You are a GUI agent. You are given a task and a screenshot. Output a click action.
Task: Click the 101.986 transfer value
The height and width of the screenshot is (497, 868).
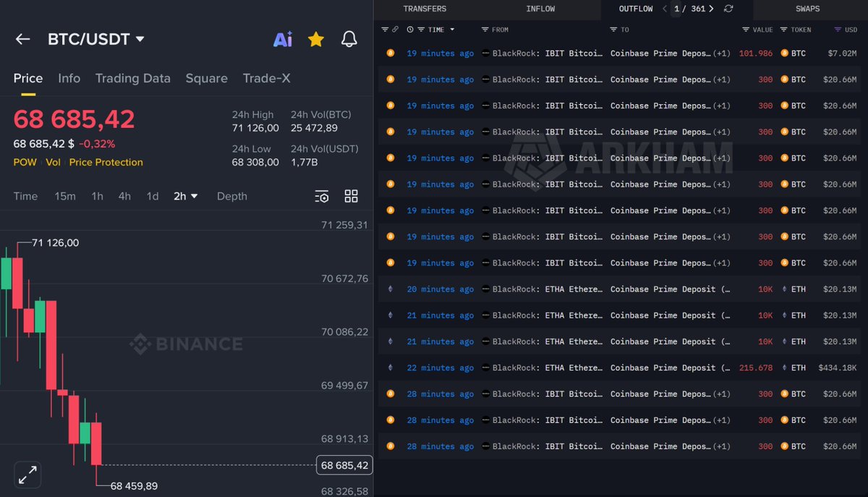point(756,54)
